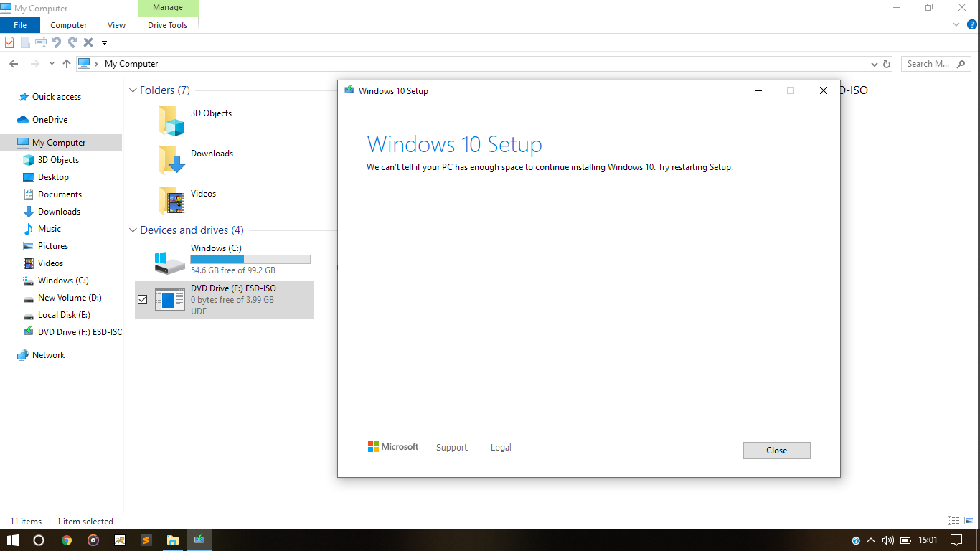Go back with the Back arrow
980x551 pixels.
[13, 64]
